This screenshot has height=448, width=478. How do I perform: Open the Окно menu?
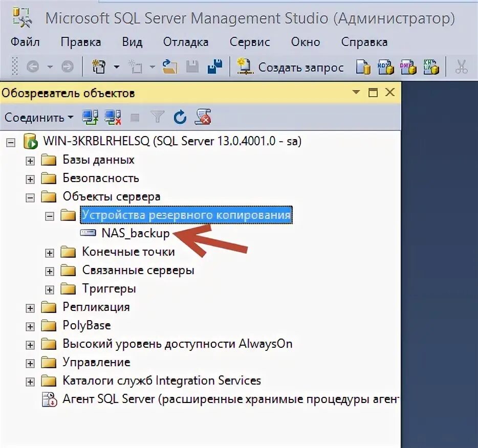tap(306, 42)
